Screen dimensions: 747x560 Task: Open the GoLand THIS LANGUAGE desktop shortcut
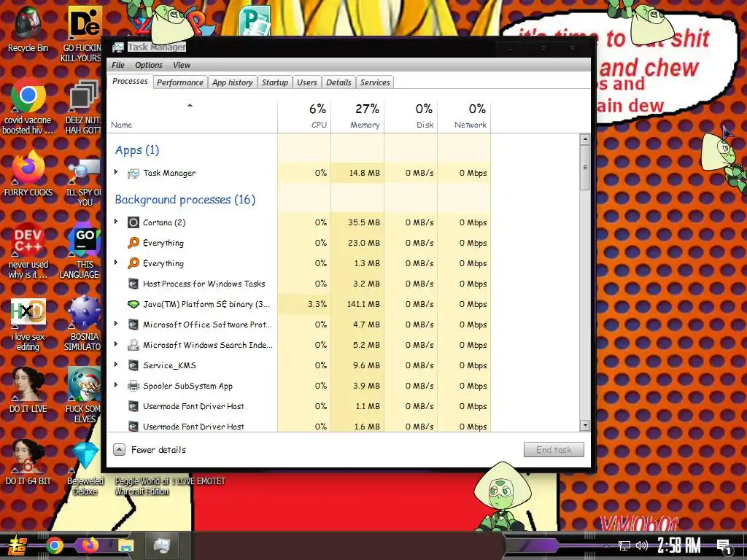click(x=82, y=250)
